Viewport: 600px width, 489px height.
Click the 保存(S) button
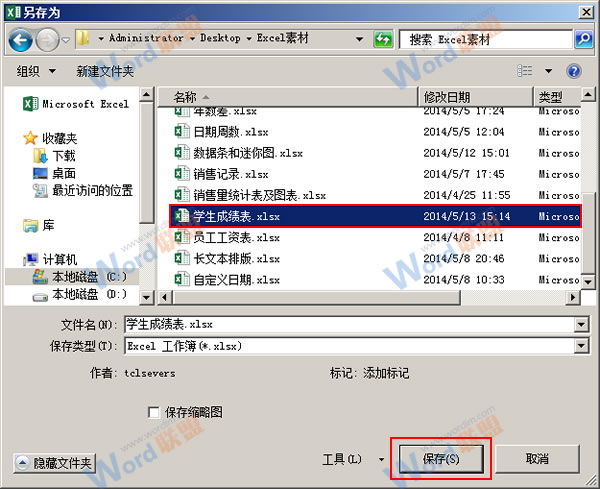(440, 459)
